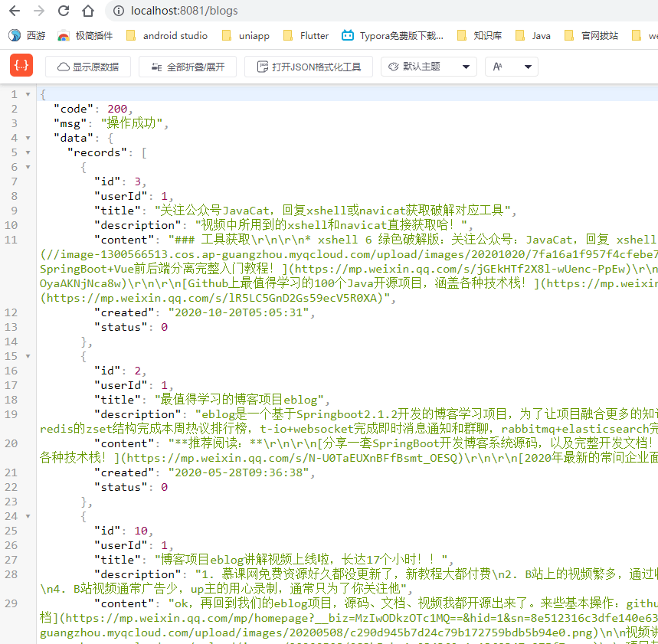Open the Typora免费版下载 bookmark
Image resolution: width=658 pixels, height=644 pixels.
[x=392, y=36]
